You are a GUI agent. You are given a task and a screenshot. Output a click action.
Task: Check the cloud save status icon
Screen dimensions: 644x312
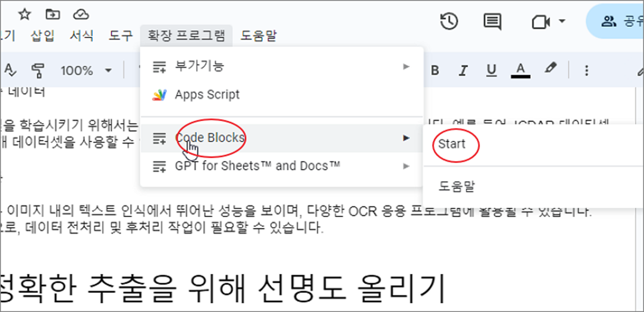click(81, 14)
